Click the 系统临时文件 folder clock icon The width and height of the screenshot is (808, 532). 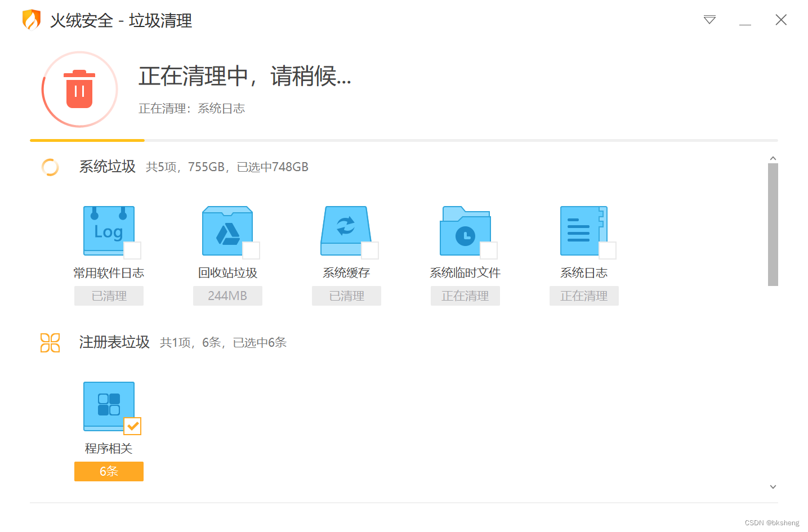click(x=465, y=230)
